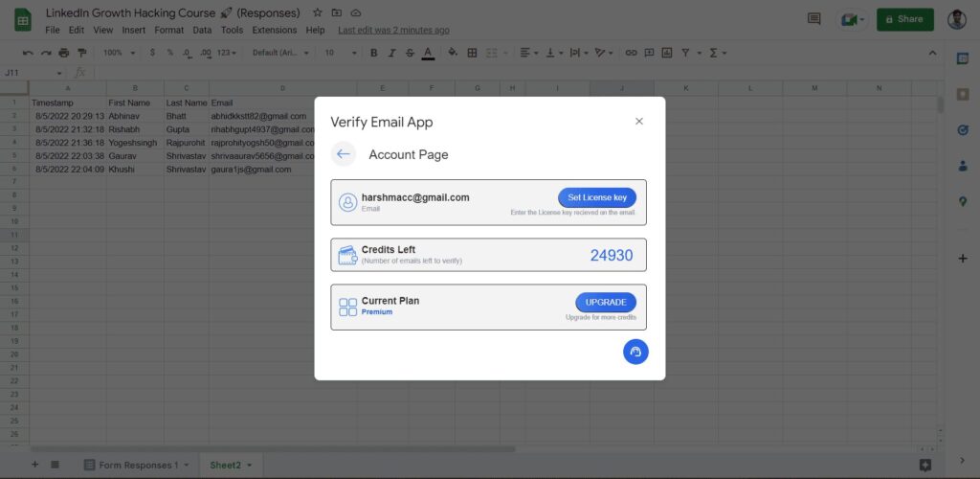Open the Last edit was 2 minutes ago link
The width and height of the screenshot is (980, 479).
393,30
